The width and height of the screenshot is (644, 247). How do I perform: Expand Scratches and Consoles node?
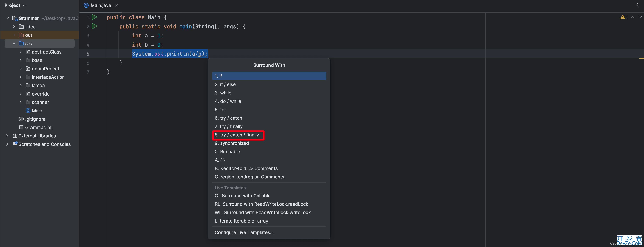click(7, 144)
